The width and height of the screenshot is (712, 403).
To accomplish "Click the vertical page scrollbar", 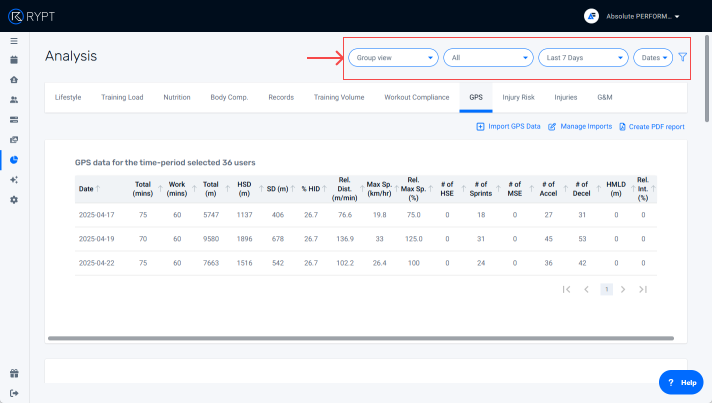I will coord(707,79).
